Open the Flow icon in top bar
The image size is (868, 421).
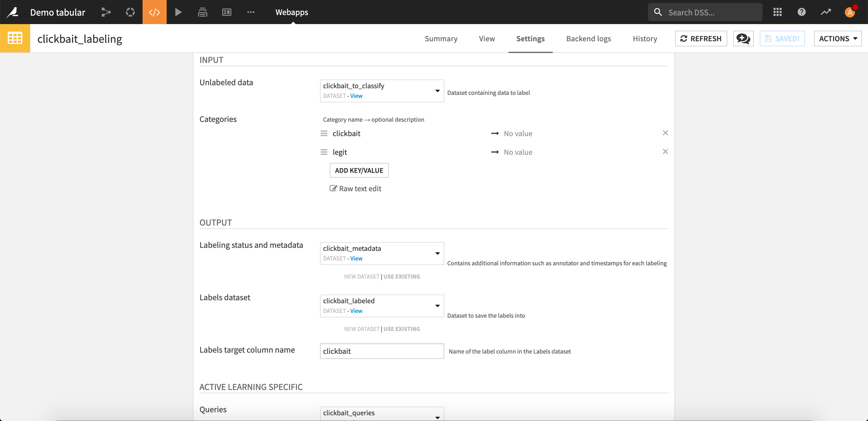coord(106,12)
